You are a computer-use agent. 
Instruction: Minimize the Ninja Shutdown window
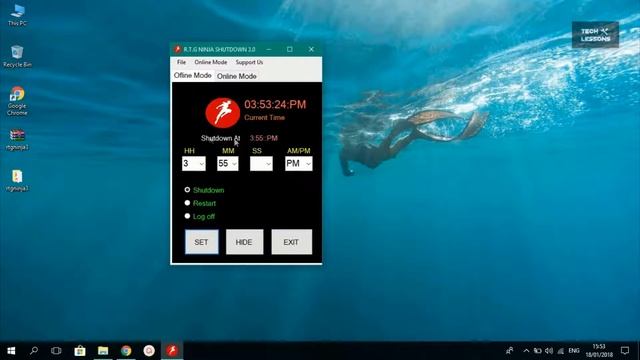click(269, 49)
